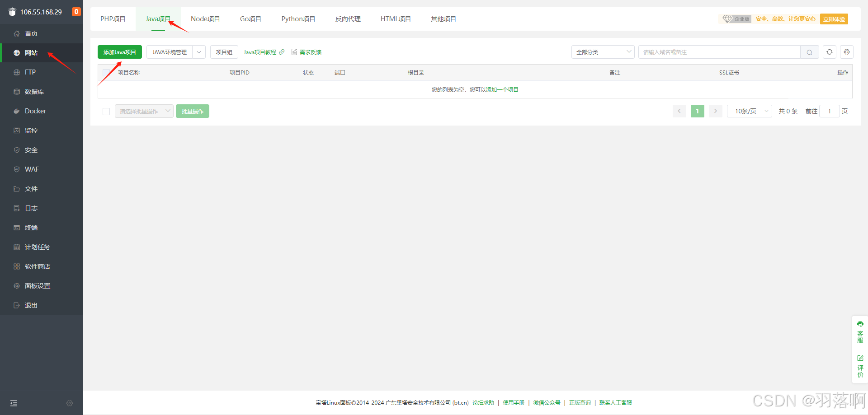This screenshot has width=868, height=415.
Task: Switch to PHP项目 tab
Action: coord(113,19)
